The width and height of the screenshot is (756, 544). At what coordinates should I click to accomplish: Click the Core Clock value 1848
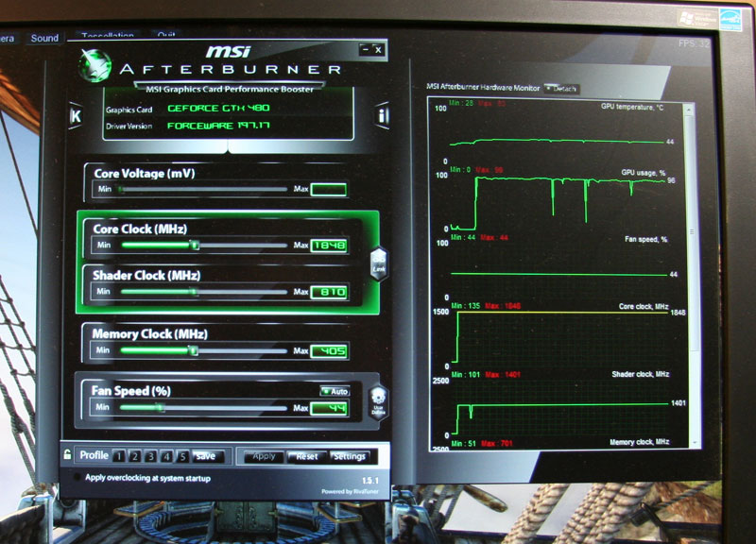click(x=329, y=246)
